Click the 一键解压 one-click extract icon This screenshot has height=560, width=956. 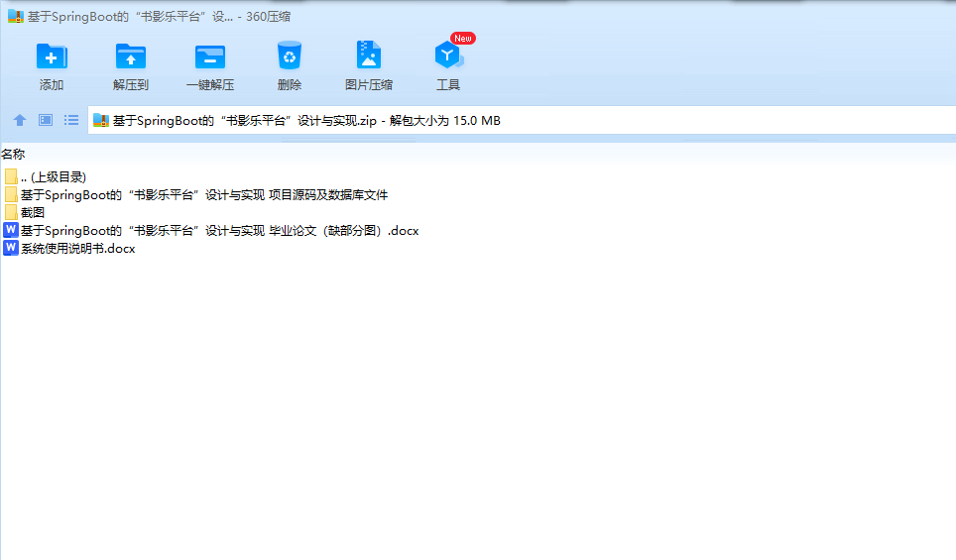(x=209, y=56)
